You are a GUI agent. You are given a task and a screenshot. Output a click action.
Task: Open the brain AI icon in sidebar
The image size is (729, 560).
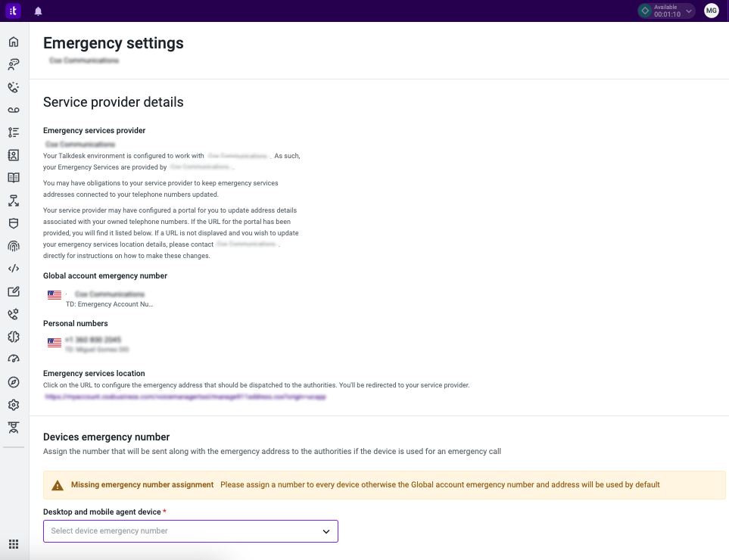(x=14, y=337)
